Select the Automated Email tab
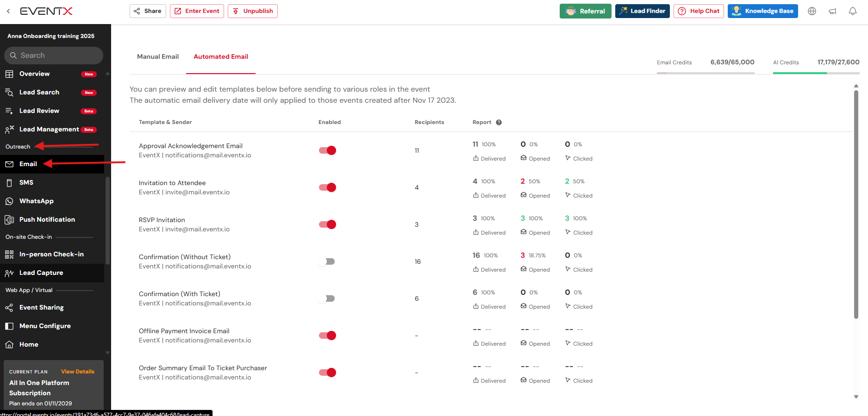Image resolution: width=868 pixels, height=416 pixels. tap(221, 56)
